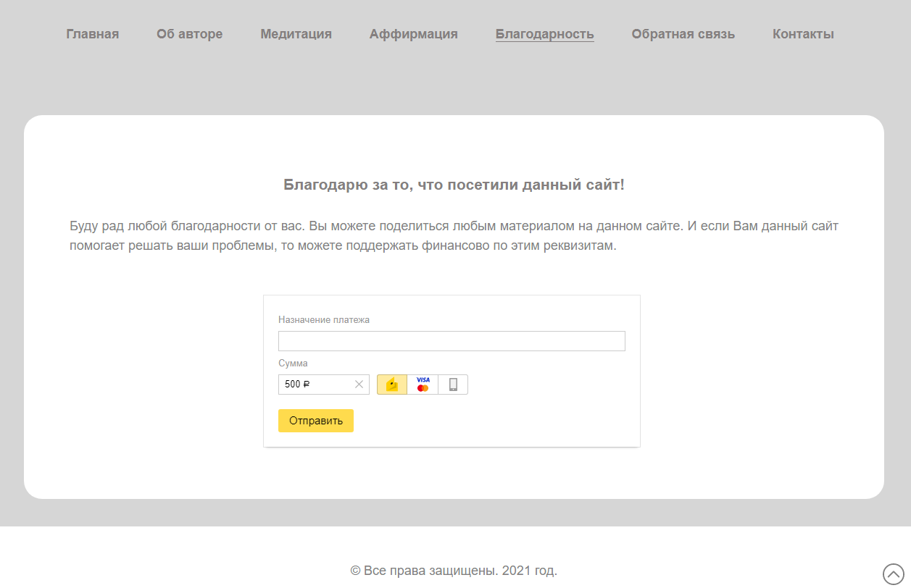Screen dimensions: 911x588
Task: Go to the Контакты page
Action: click(x=803, y=34)
